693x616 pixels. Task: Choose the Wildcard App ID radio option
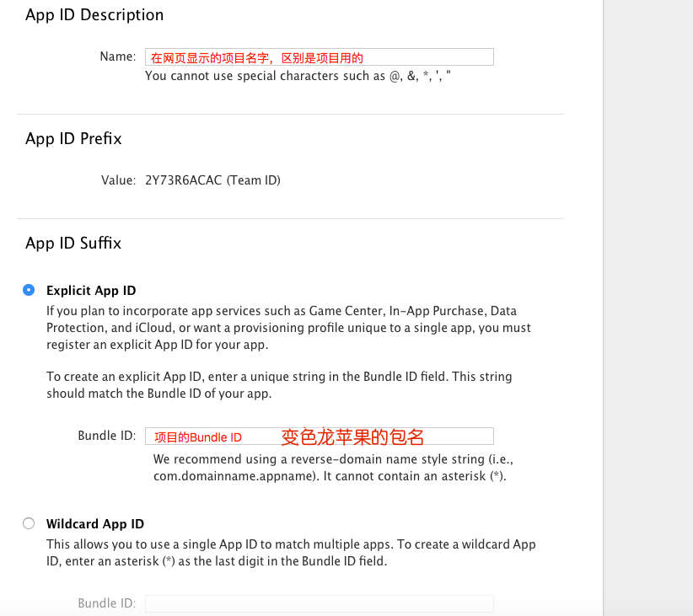tap(29, 523)
